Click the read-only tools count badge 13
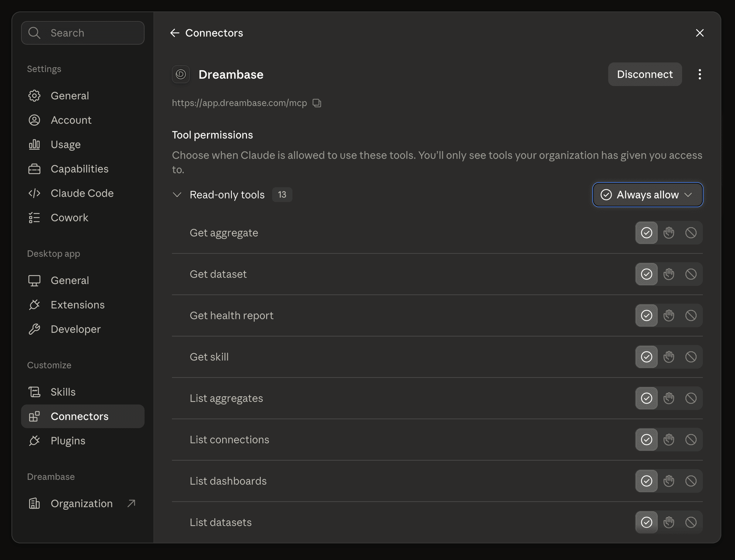Viewport: 735px width, 560px height. pos(282,195)
